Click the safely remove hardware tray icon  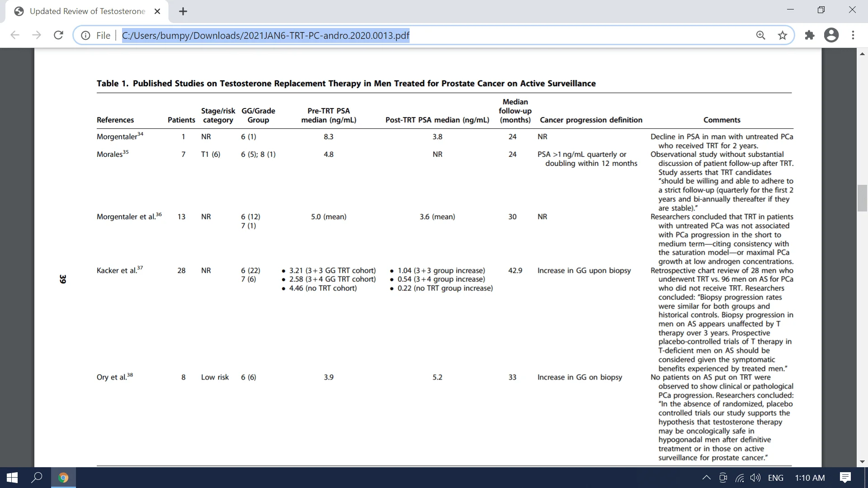723,478
